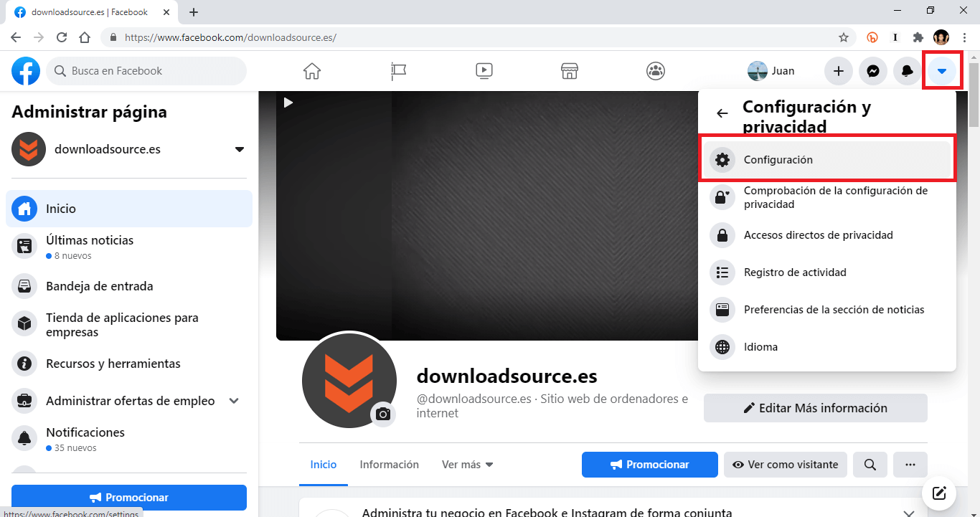Open the notifications bell in top bar
The image size is (980, 517).
pos(908,71)
